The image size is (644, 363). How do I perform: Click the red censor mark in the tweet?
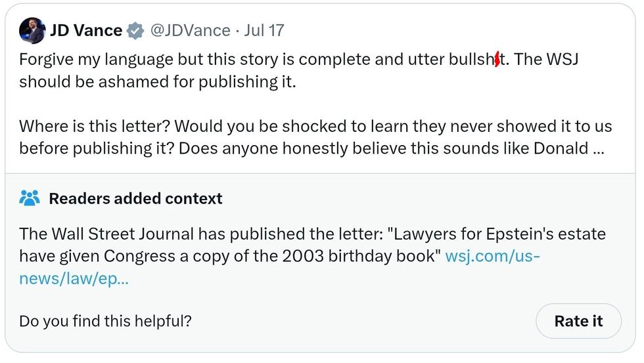(497, 60)
